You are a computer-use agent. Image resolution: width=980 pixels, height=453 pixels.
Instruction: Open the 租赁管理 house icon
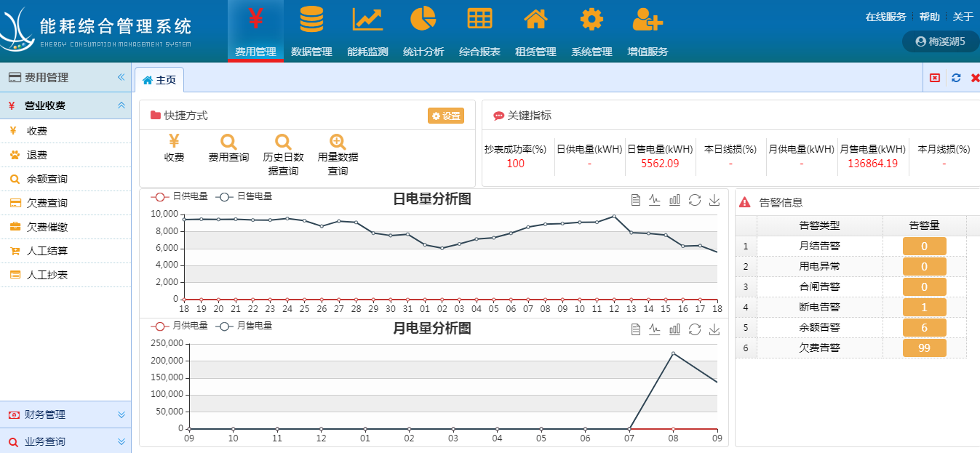[x=535, y=20]
